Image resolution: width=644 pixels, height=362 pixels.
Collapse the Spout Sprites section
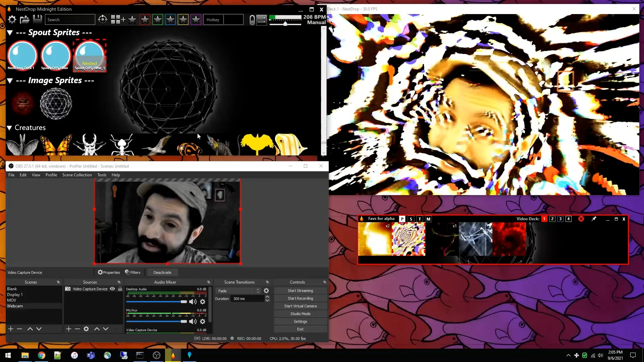pyautogui.click(x=10, y=32)
